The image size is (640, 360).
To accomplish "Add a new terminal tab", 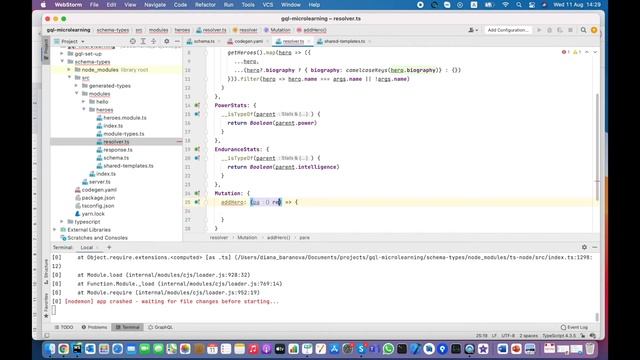I will click(x=109, y=247).
